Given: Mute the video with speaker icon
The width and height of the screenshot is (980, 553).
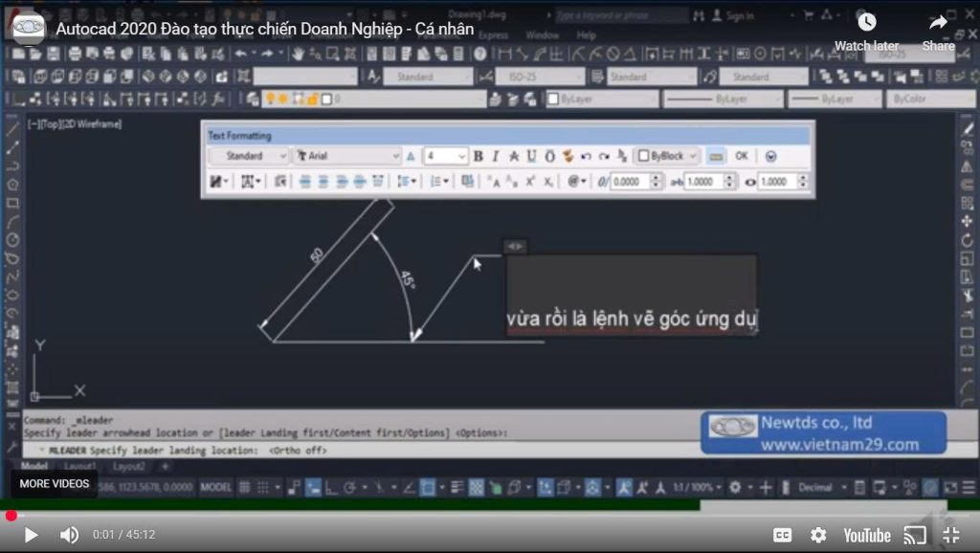Looking at the screenshot, I should point(69,535).
